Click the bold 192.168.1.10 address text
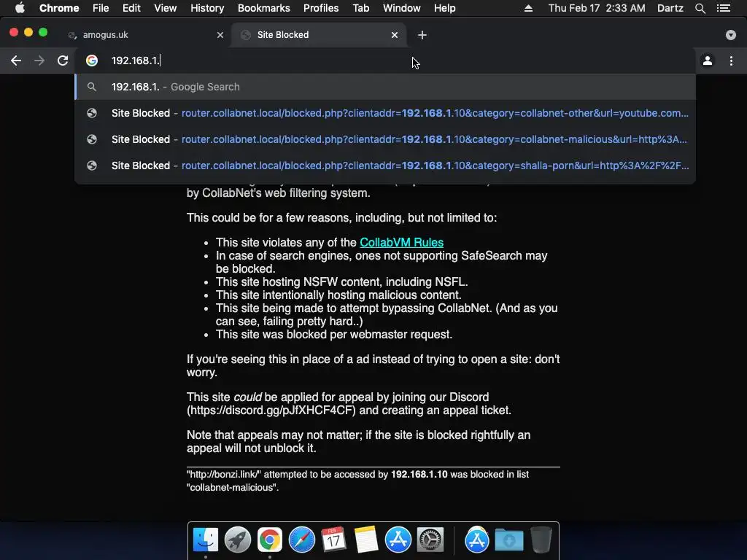The width and height of the screenshot is (747, 560). point(419,474)
